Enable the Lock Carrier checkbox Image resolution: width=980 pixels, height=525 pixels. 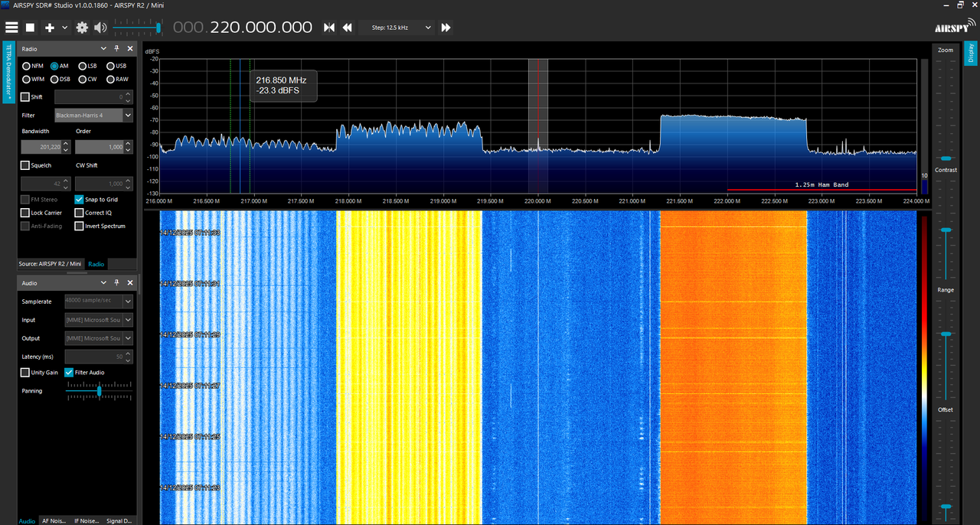[x=25, y=213]
